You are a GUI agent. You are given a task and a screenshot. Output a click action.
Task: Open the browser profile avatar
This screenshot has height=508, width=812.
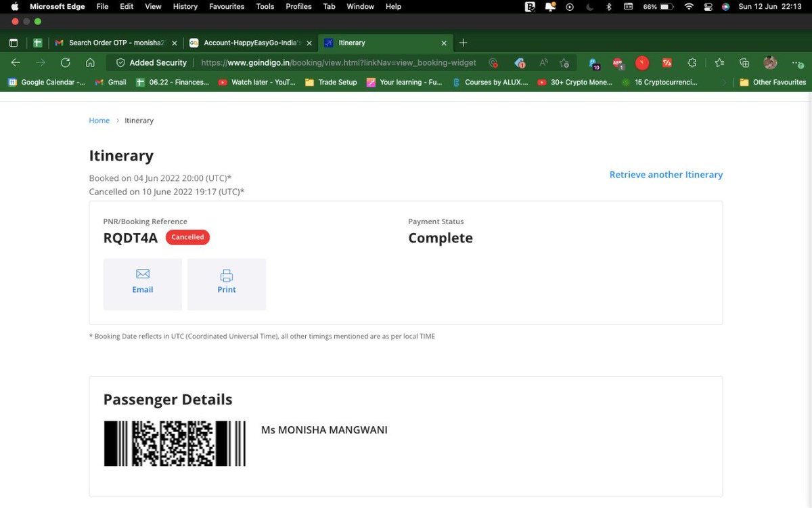770,62
